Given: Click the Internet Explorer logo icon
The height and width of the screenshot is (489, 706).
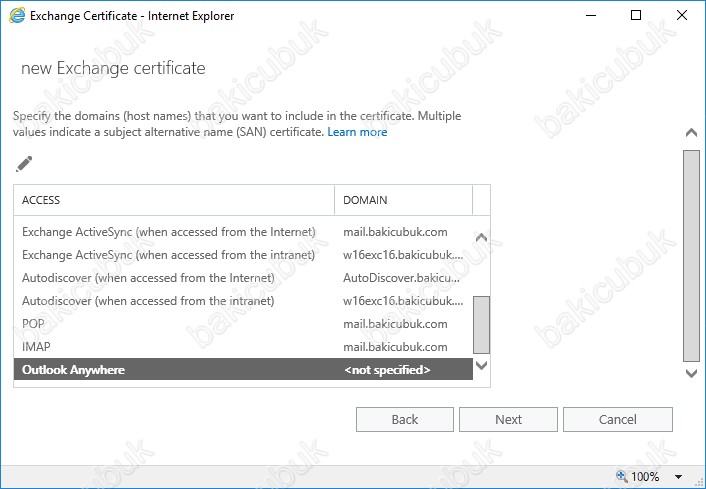Looking at the screenshot, I should 17,16.
